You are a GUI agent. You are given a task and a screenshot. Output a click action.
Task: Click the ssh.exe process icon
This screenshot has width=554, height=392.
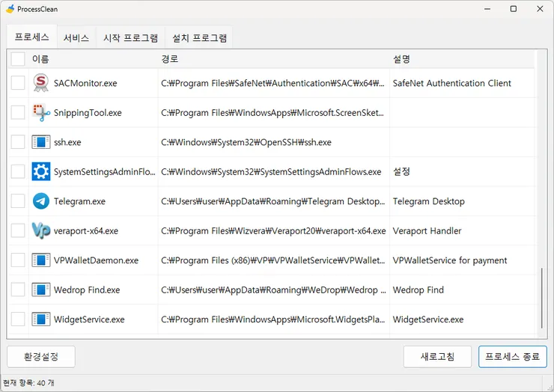point(41,142)
